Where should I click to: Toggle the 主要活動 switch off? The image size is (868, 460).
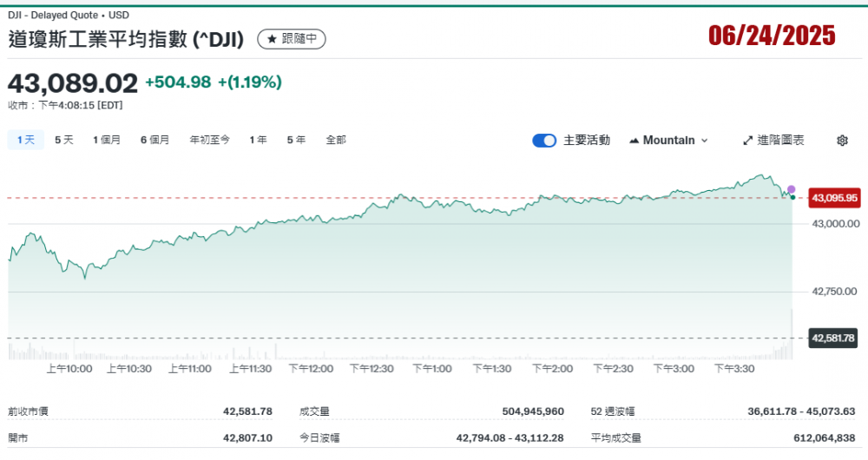click(544, 141)
